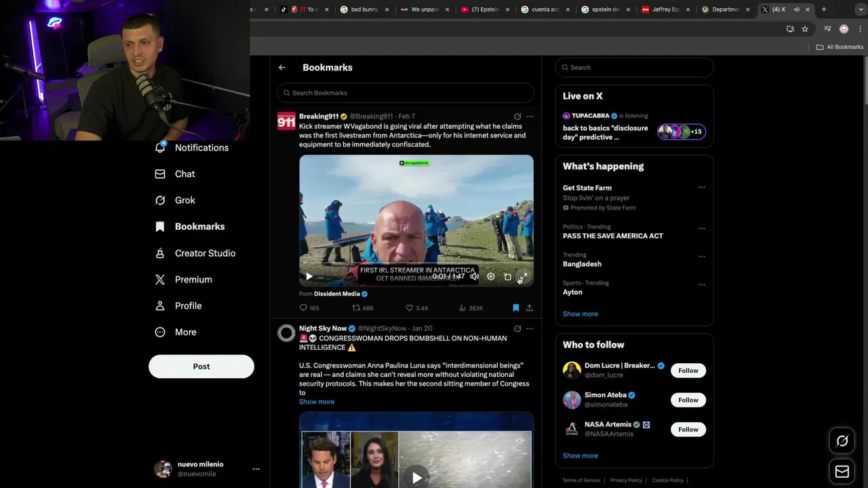Open the Dissident Media source link
Screen dimensions: 868x488
click(341, 294)
